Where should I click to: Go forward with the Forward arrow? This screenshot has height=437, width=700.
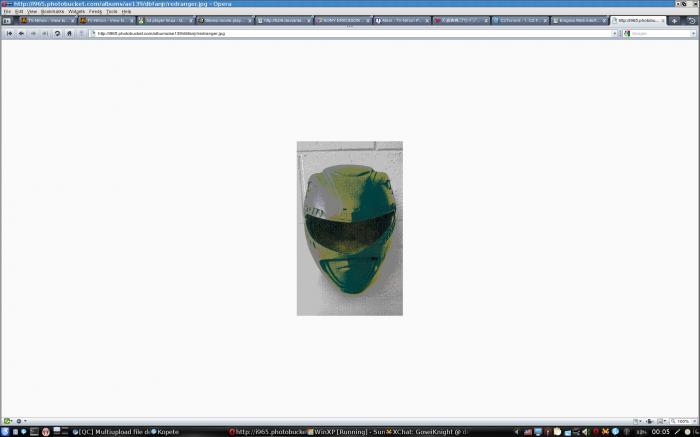[x=33, y=33]
